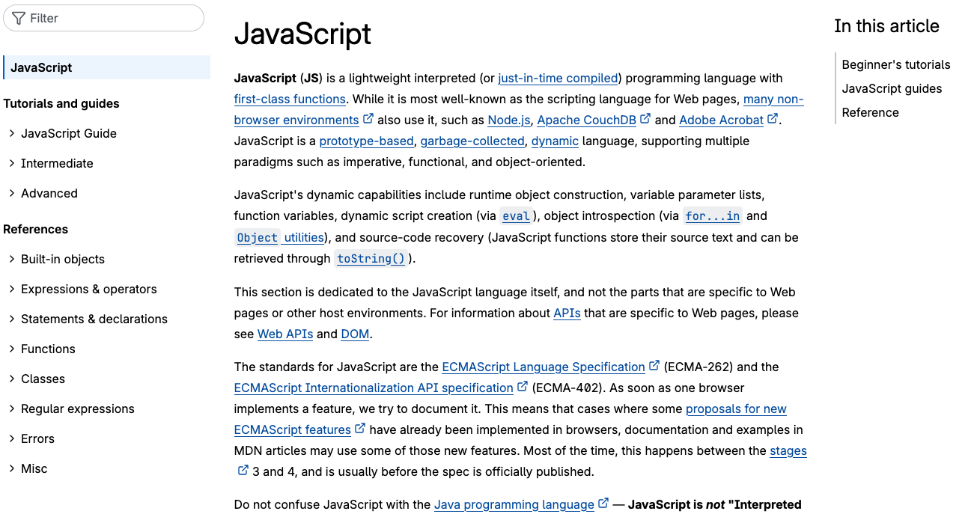Click the filter funnel icon in sidebar

pyautogui.click(x=19, y=18)
